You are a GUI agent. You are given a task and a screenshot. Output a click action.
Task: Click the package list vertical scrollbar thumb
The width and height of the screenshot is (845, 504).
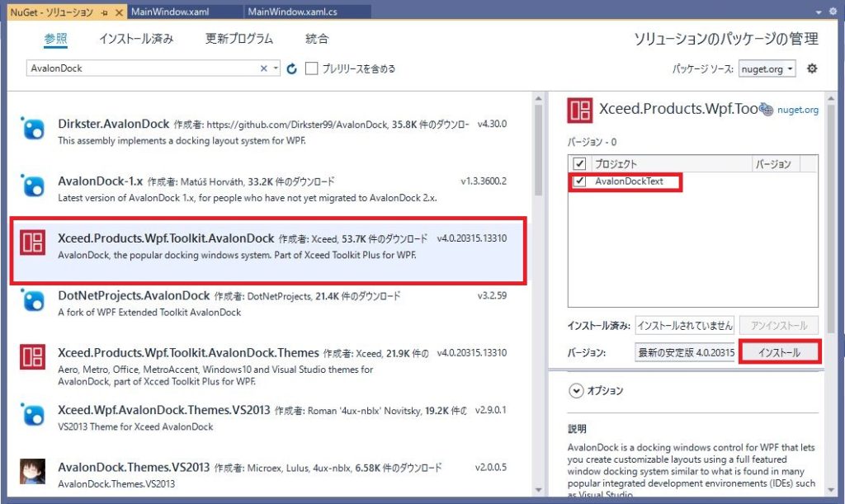pos(538,149)
